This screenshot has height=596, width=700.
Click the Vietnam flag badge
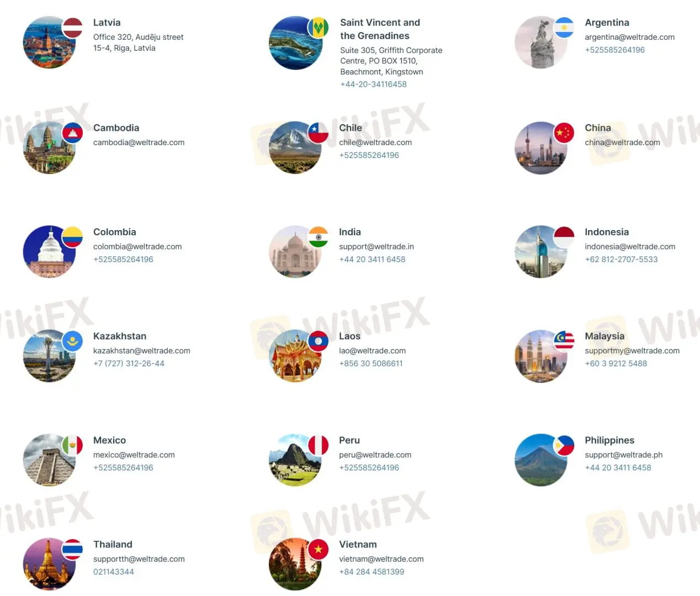(x=318, y=549)
